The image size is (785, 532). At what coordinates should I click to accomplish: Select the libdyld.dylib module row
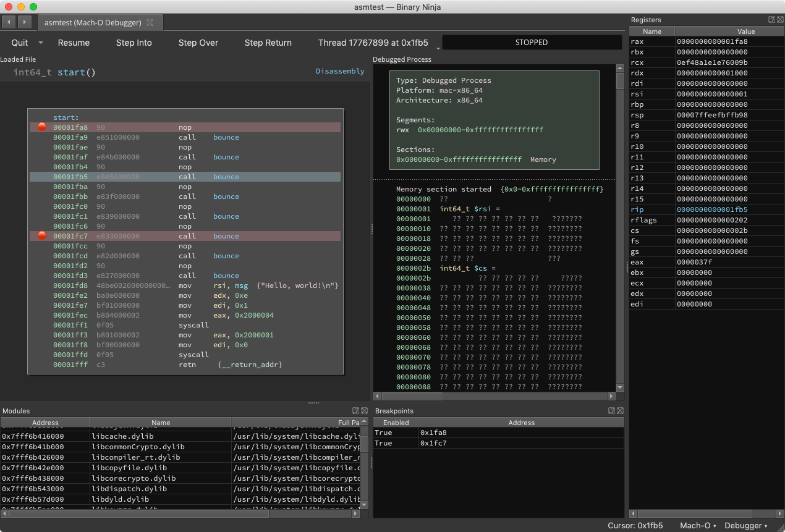coord(180,499)
